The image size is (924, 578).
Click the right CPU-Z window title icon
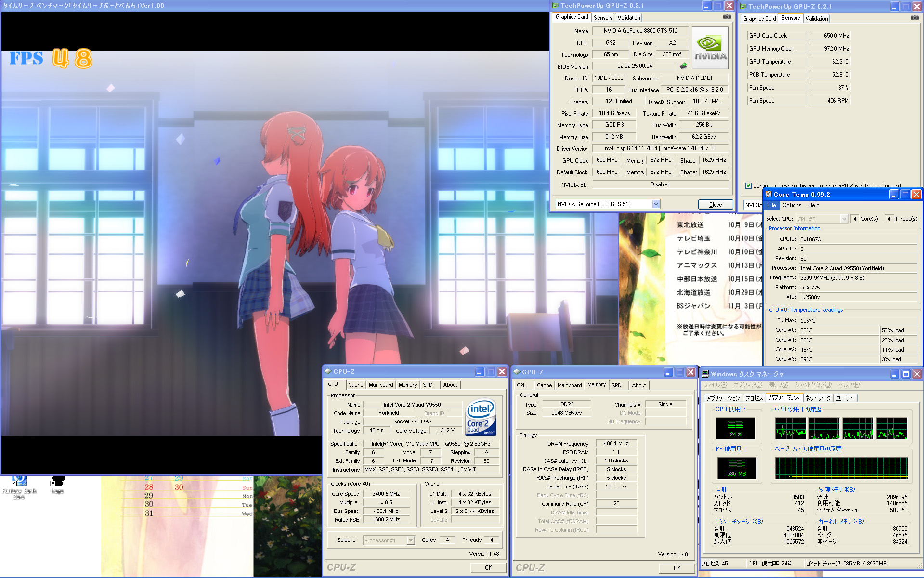[x=517, y=372]
